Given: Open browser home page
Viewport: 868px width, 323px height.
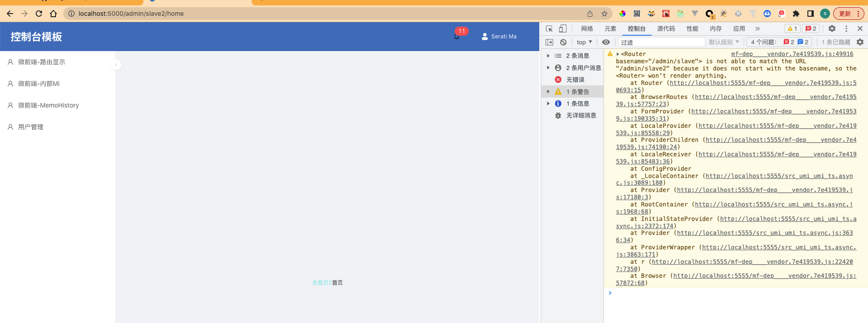Looking at the screenshot, I should tap(53, 14).
